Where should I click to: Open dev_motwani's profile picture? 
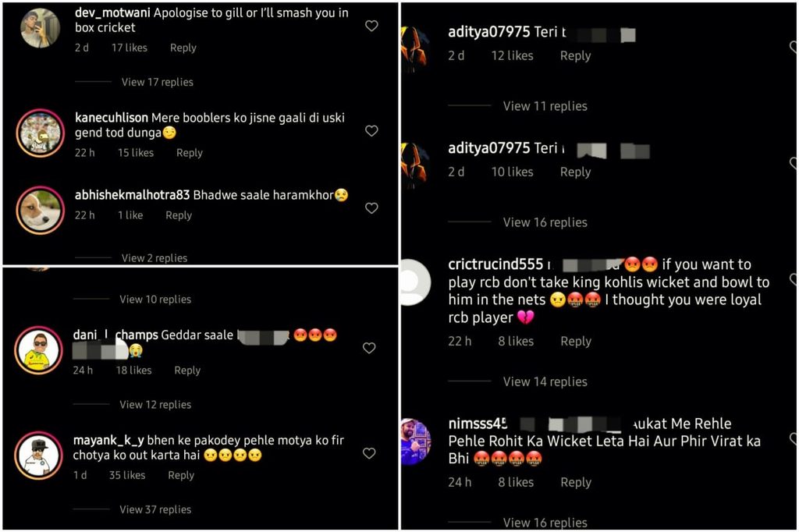click(41, 28)
